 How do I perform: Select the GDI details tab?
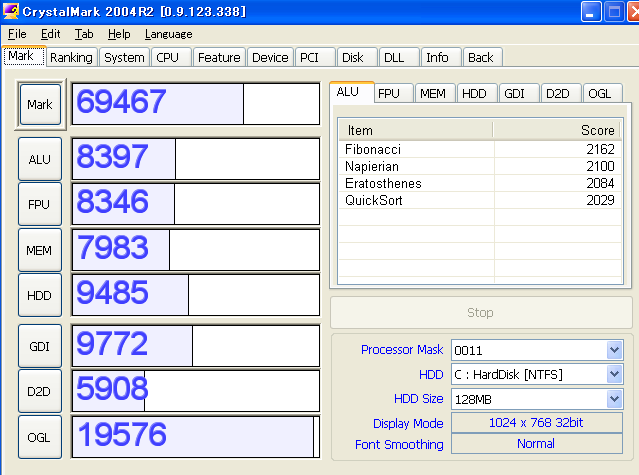pos(520,94)
